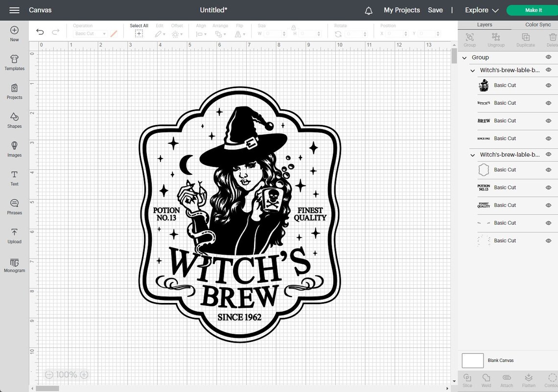Toggle visibility of the BREW layer

coord(548,120)
